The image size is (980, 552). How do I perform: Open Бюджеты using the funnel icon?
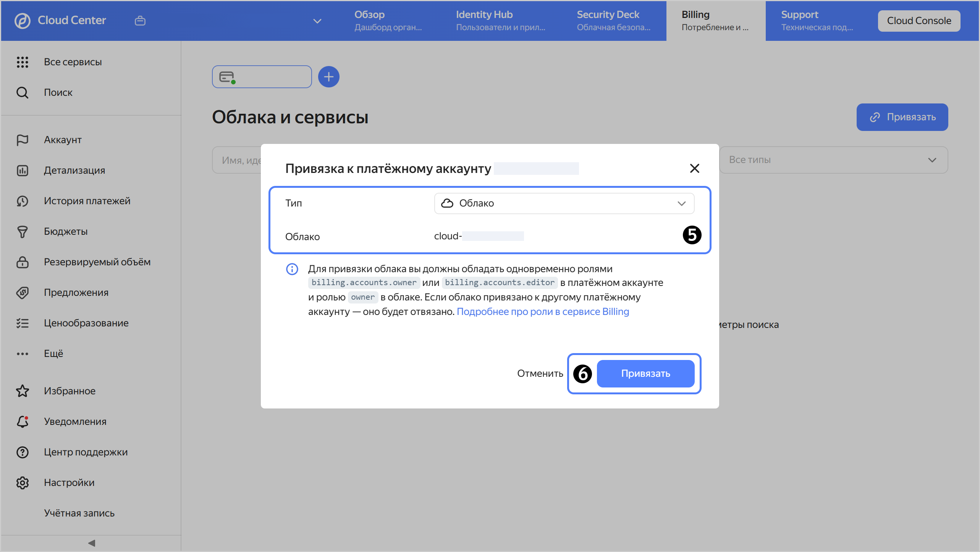(x=23, y=231)
